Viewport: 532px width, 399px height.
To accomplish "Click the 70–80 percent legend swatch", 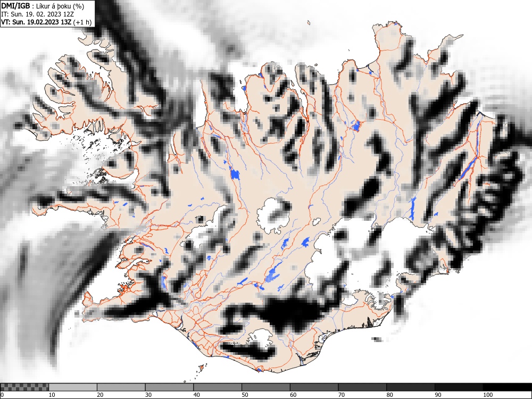I will click(x=362, y=387).
